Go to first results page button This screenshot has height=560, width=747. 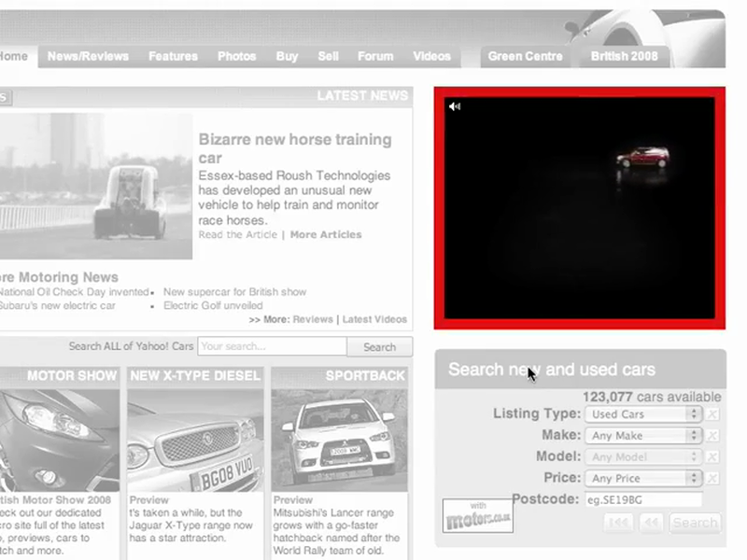618,523
